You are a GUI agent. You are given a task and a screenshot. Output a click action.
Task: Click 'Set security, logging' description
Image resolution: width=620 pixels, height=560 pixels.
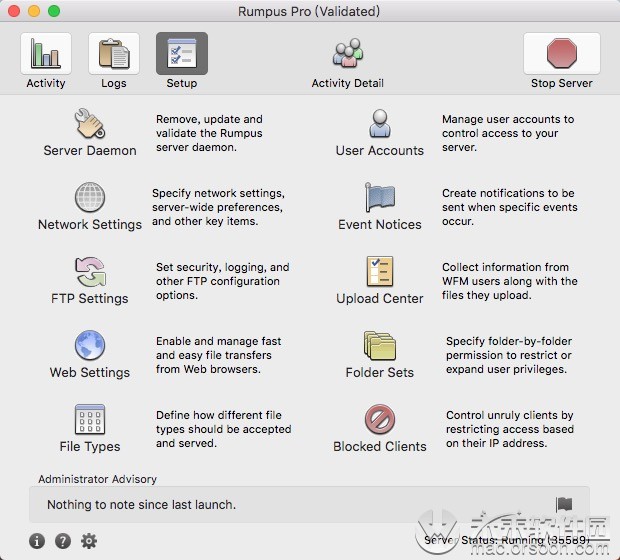click(223, 281)
